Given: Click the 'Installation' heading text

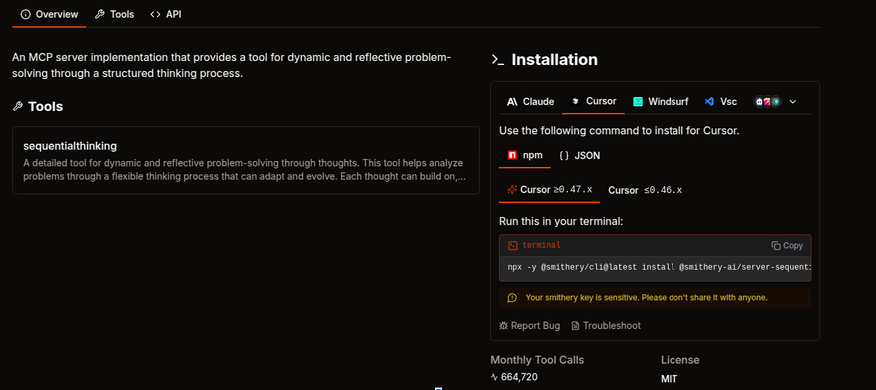Looking at the screenshot, I should (554, 60).
